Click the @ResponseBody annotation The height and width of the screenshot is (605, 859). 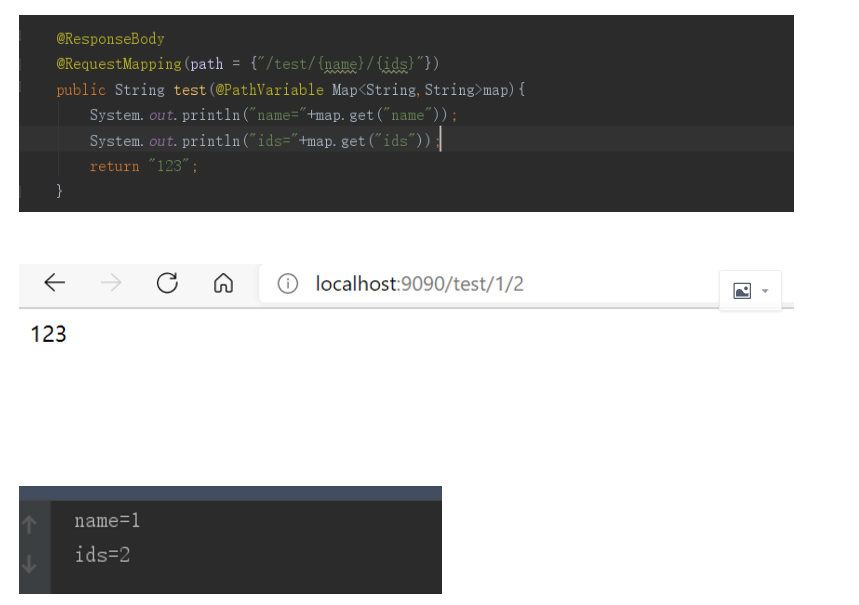(x=110, y=39)
